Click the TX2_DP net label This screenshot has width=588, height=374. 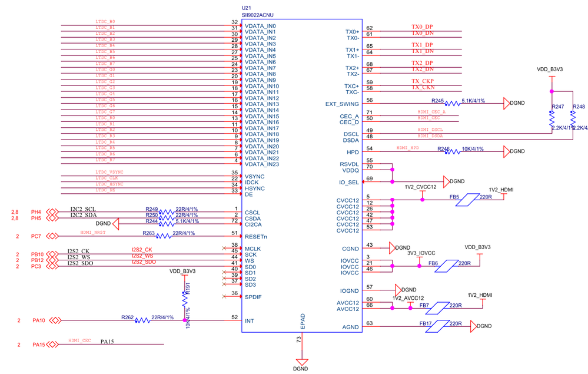coord(422,63)
